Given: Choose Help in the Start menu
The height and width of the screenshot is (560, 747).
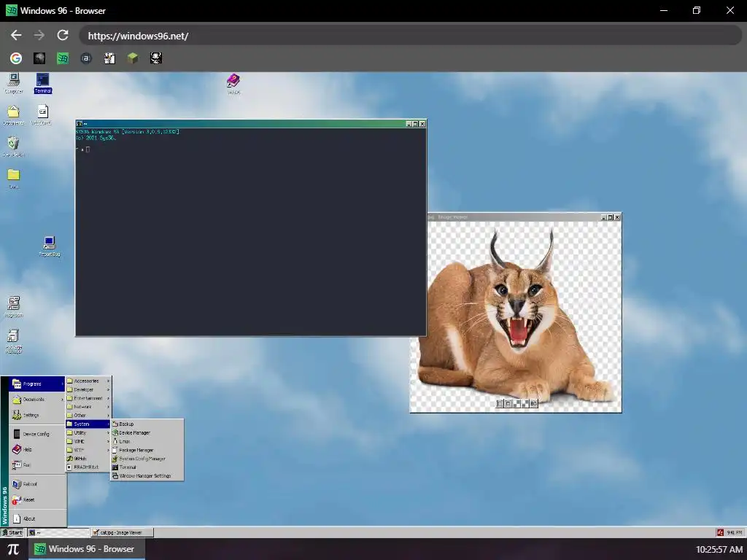Looking at the screenshot, I should click(37, 449).
